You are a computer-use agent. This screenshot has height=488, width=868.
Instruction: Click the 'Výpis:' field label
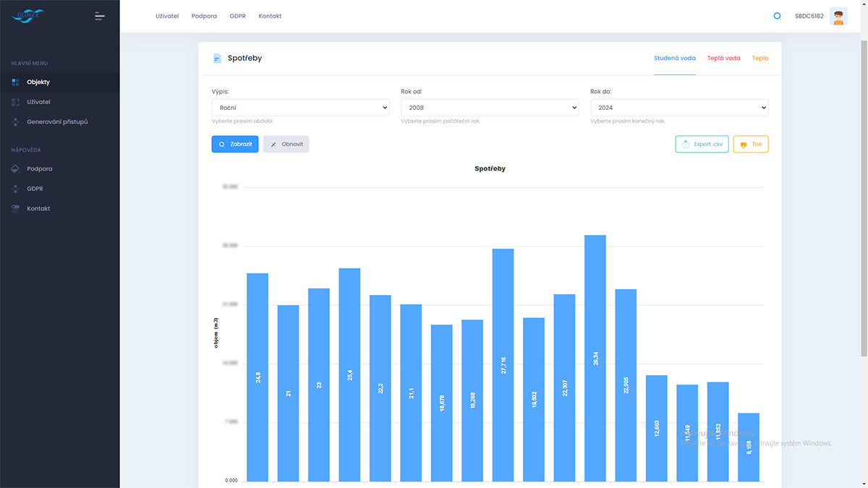(221, 92)
